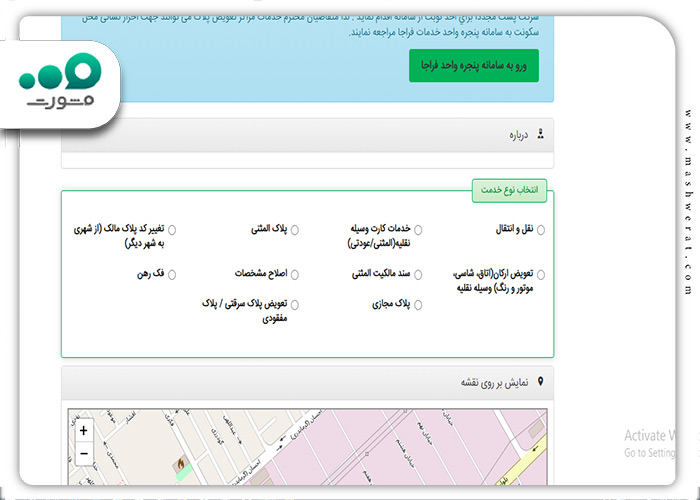The height and width of the screenshot is (500, 700).
Task: Choose تعویض ارکان وسیله نقلیه radio option
Action: tap(541, 275)
